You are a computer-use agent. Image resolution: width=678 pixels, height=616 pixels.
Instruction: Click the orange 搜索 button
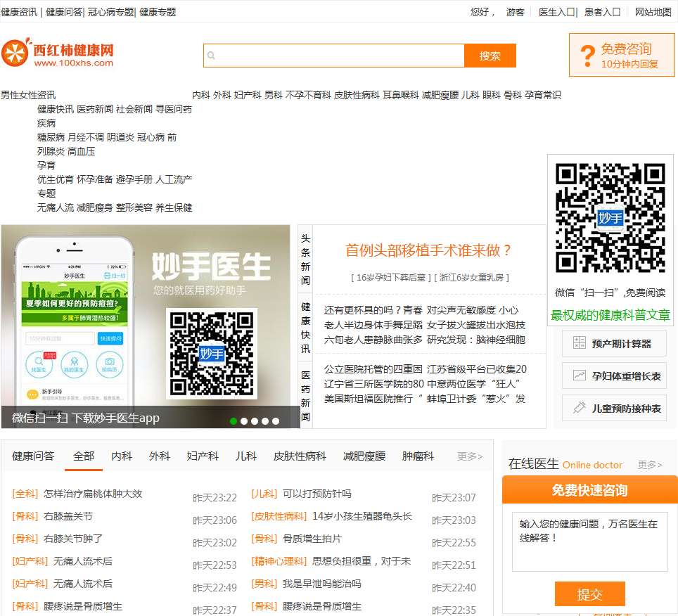pos(490,56)
